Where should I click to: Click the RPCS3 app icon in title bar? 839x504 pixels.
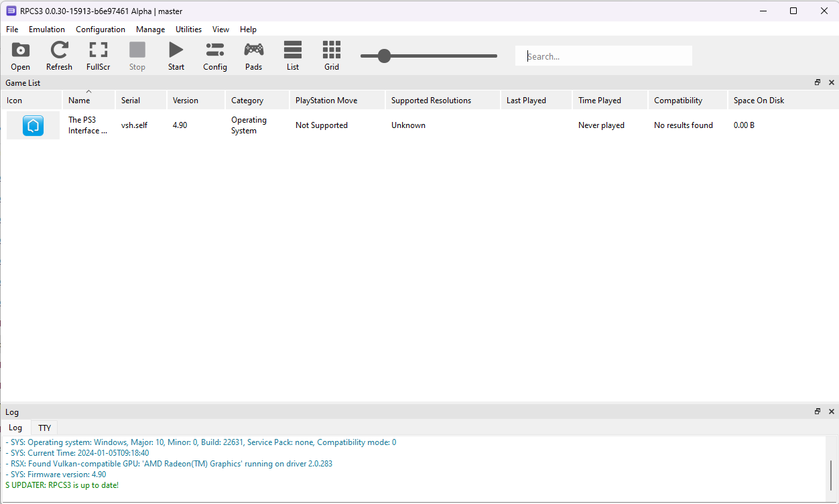(x=11, y=11)
